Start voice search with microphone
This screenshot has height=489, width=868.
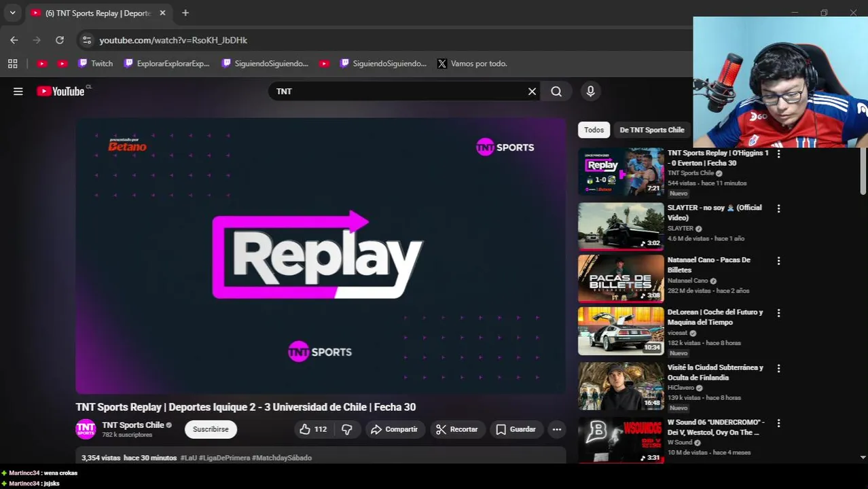pos(590,91)
